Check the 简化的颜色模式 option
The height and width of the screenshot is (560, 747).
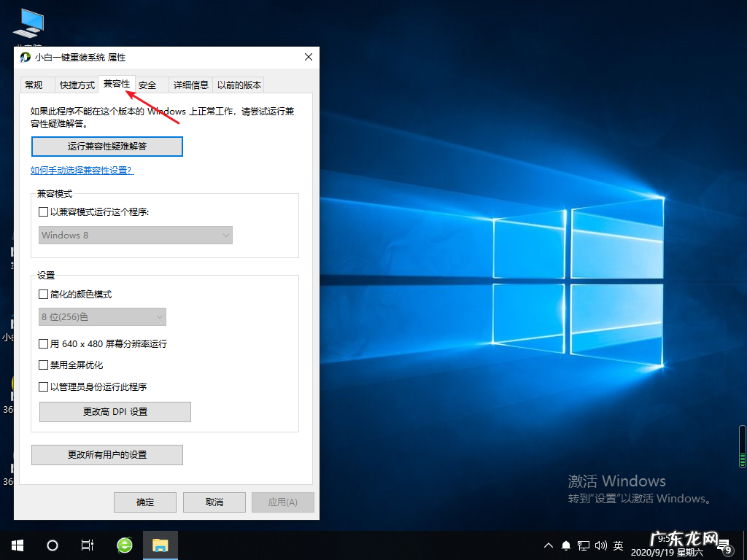[42, 293]
